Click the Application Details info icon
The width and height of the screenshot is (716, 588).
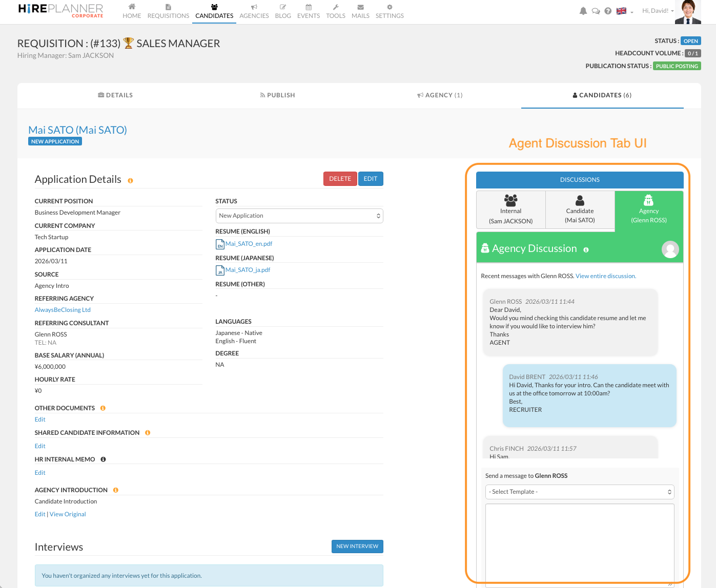[x=130, y=181]
